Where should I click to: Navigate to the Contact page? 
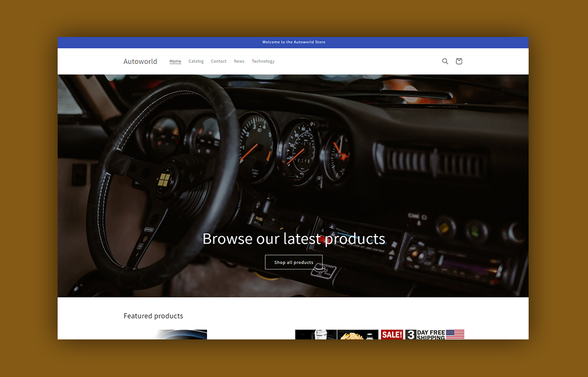coord(219,61)
